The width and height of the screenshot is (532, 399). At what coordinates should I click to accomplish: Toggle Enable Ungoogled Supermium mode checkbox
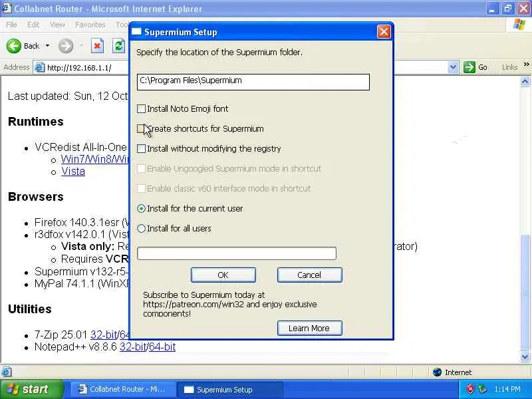(x=141, y=169)
